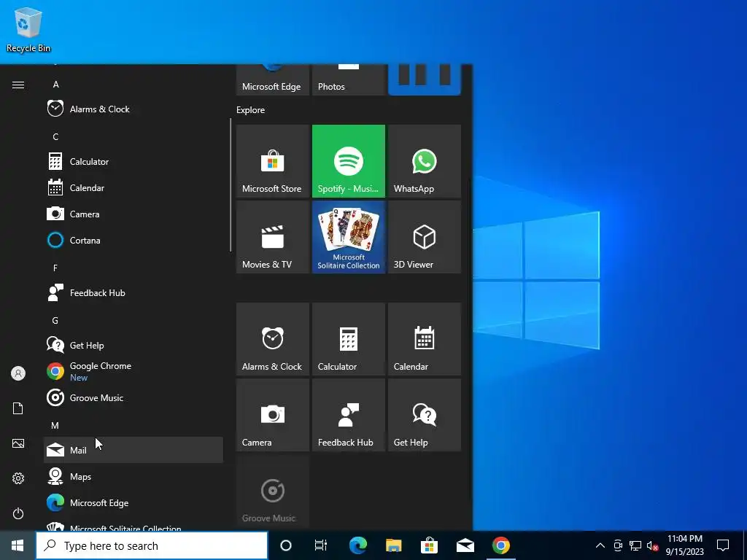Launch Cortana from the app list
The height and width of the screenshot is (560, 747).
[133, 240]
